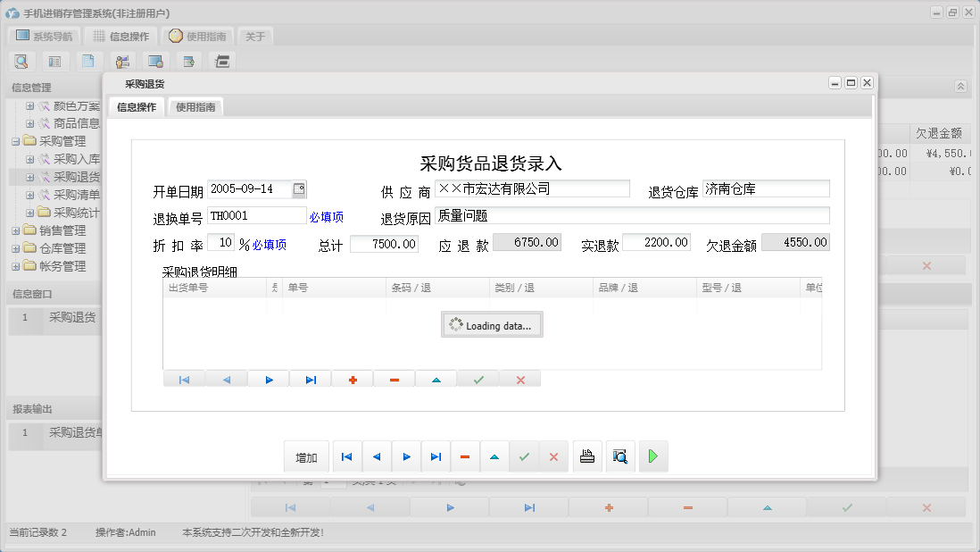Click the red minus icon in the detail grid toolbar
Screen dimensions: 980x552
[x=394, y=378]
